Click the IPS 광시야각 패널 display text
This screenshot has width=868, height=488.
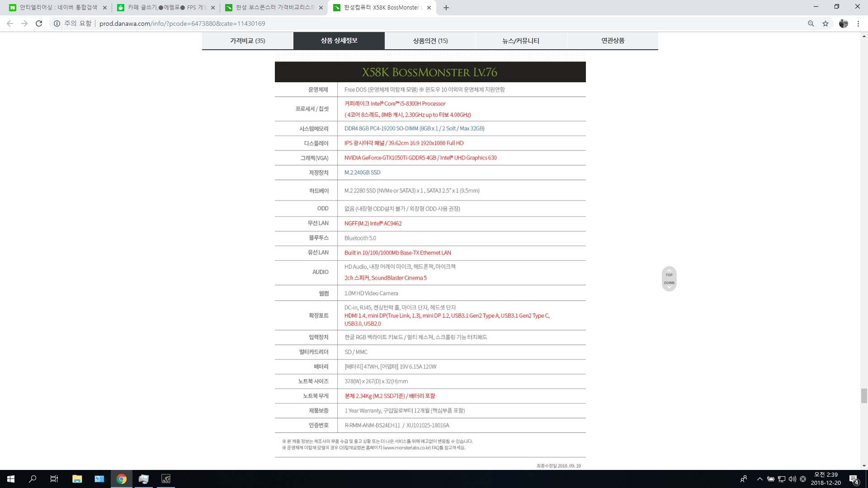[x=404, y=143]
